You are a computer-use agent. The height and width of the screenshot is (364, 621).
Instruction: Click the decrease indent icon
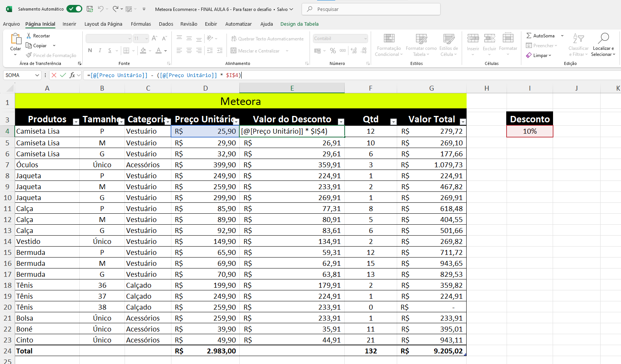coord(210,50)
